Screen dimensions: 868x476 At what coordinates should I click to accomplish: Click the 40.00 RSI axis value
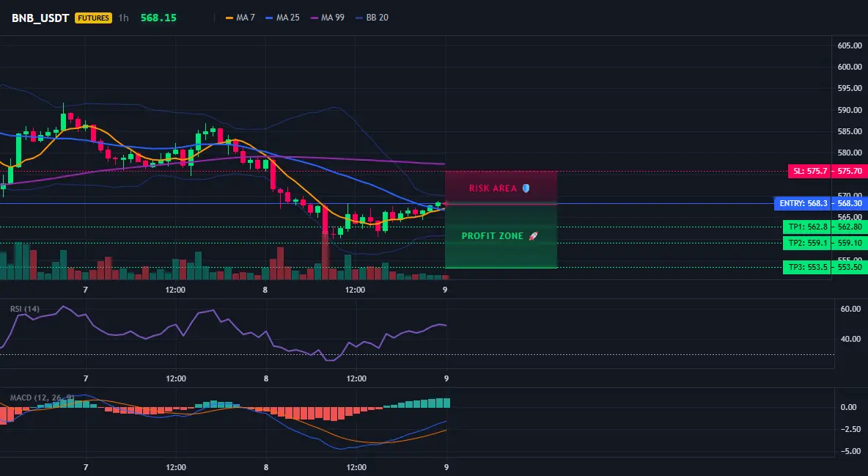(x=851, y=339)
